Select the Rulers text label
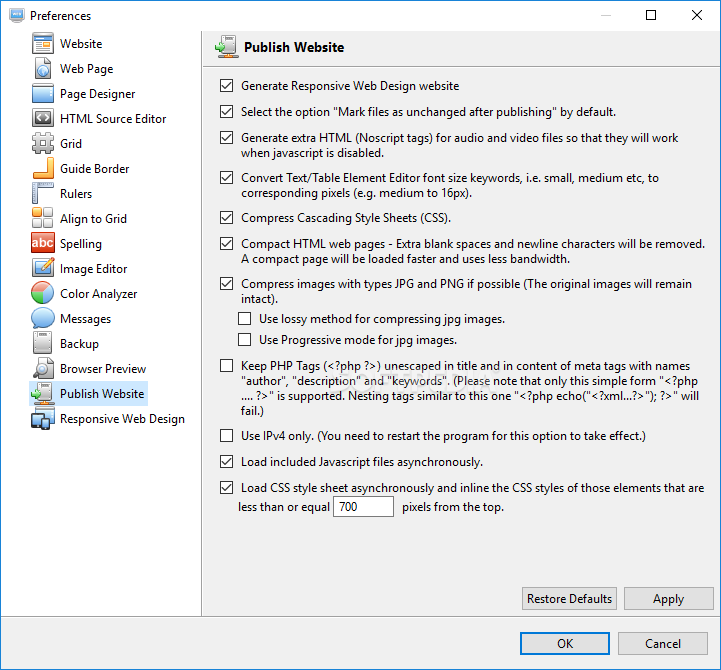 [x=76, y=194]
